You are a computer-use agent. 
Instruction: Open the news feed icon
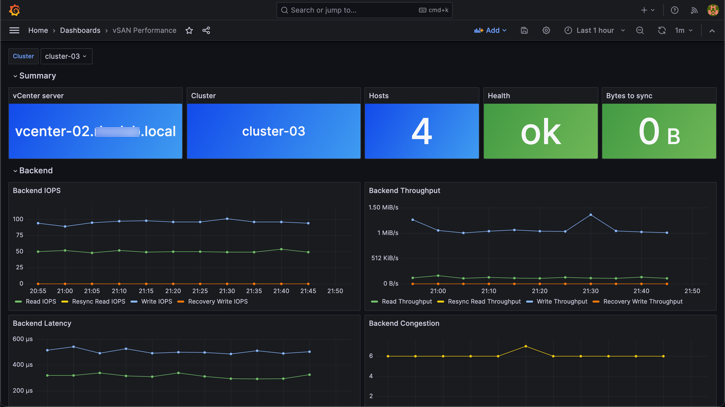click(x=694, y=10)
